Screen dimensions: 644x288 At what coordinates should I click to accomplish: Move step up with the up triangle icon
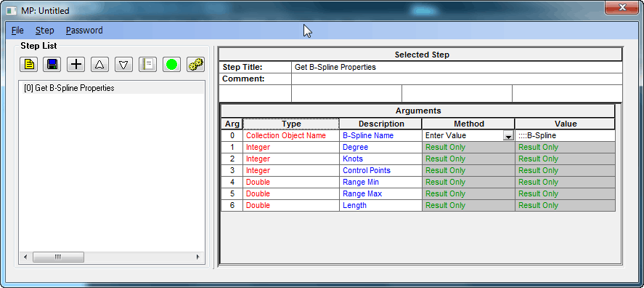click(99, 65)
